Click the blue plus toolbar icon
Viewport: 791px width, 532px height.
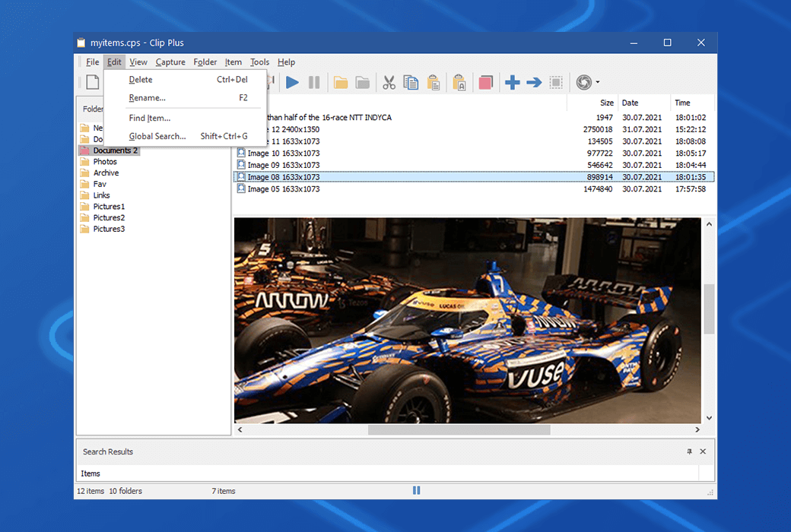pyautogui.click(x=512, y=82)
